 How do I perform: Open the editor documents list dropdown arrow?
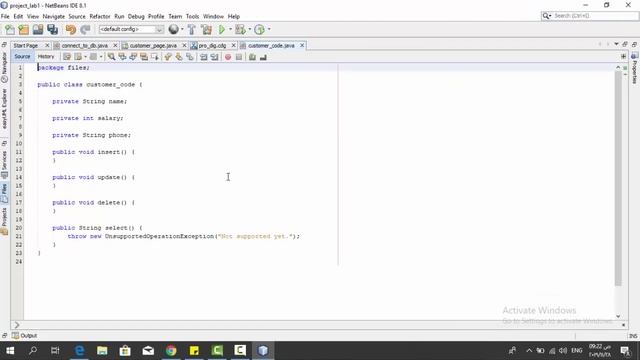616,44
